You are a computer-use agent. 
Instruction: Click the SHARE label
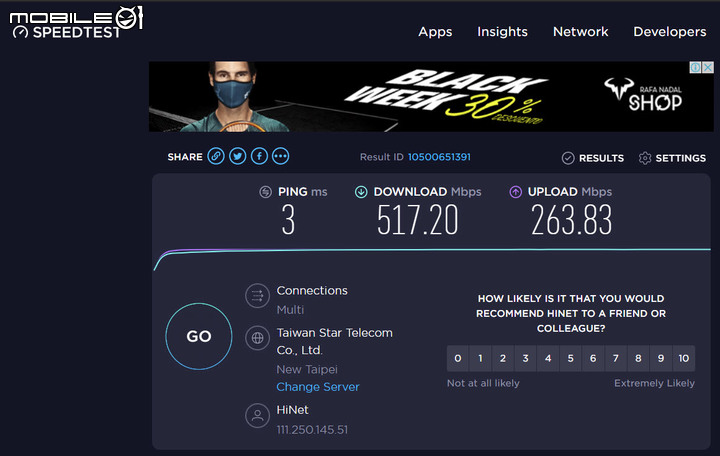[x=185, y=157]
